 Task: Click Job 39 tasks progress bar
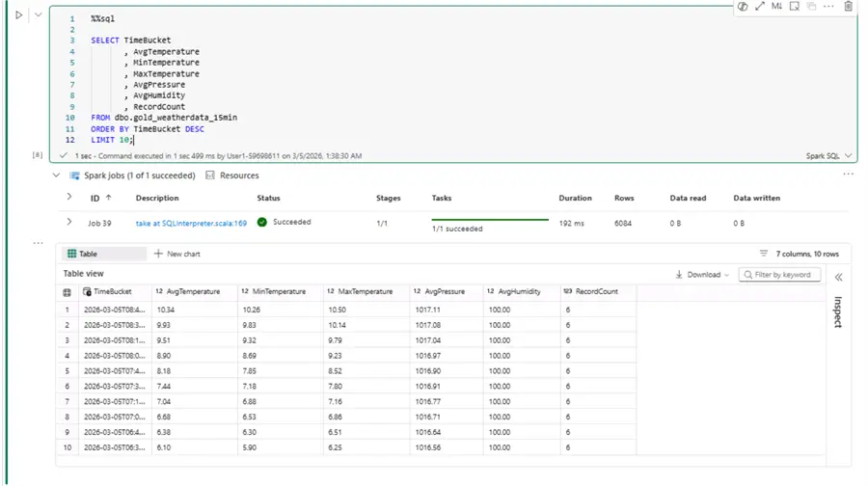click(490, 220)
